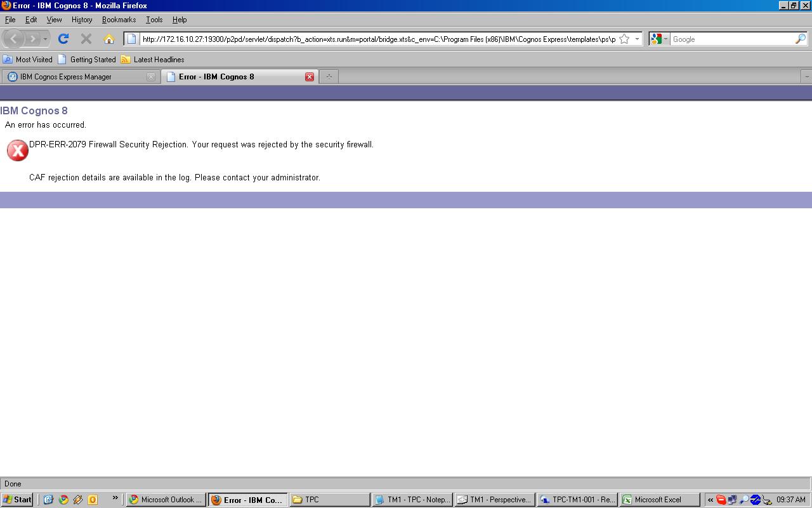Open the Getting Started bookmark
The image size is (812, 508).
pyautogui.click(x=87, y=59)
